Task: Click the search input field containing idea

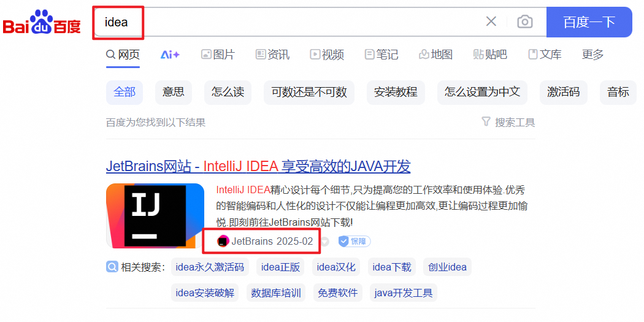Action: [288, 21]
